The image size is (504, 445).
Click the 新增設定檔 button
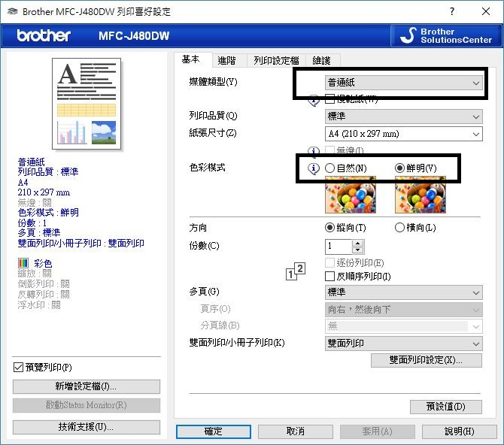tap(87, 386)
